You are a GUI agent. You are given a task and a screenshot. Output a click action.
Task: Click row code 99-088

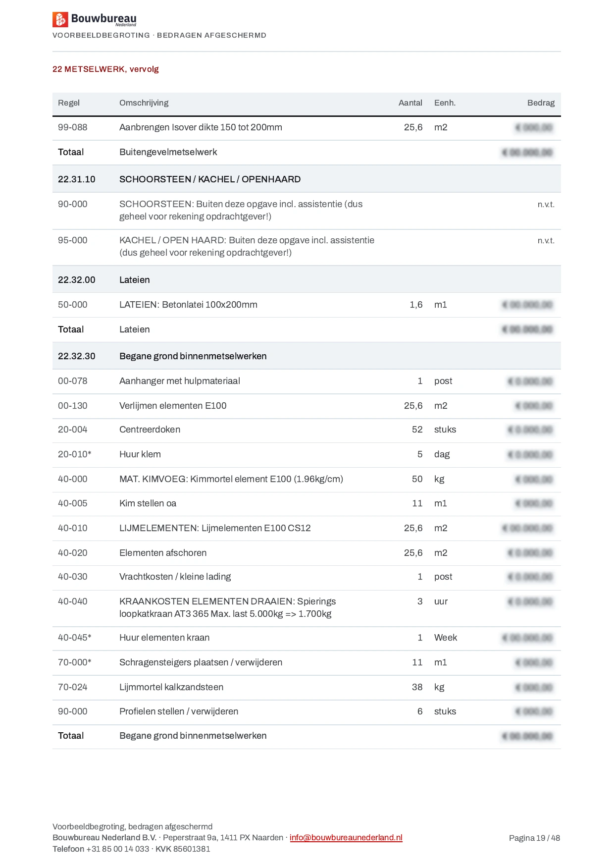[72, 127]
